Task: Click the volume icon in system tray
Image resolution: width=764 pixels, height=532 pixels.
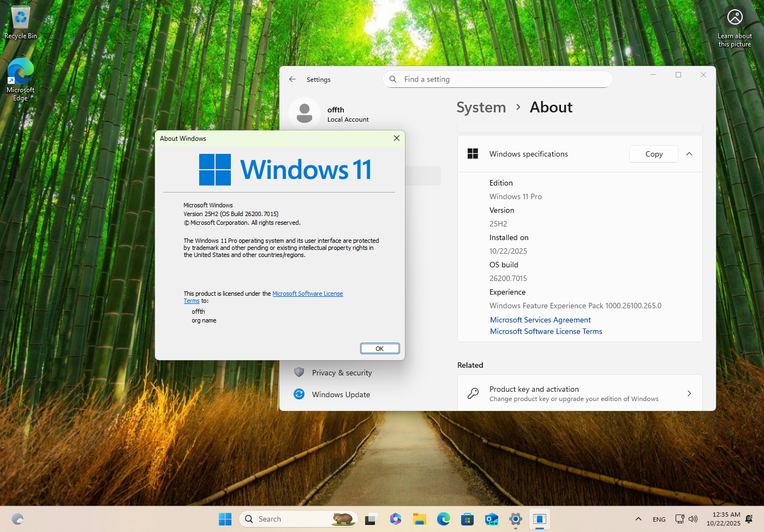Action: point(693,519)
